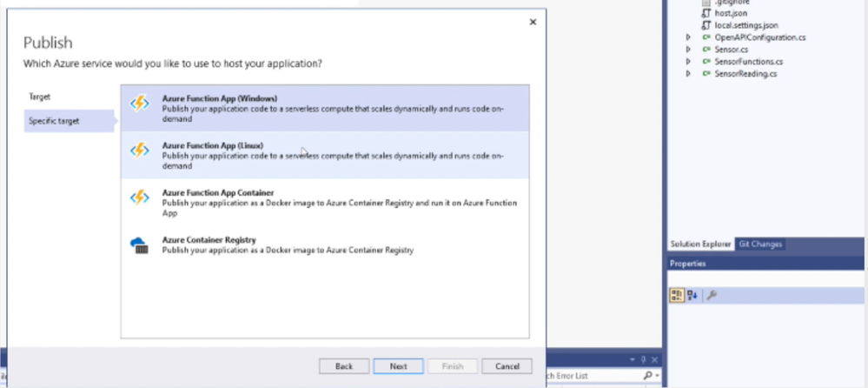This screenshot has height=388, width=868.
Task: Expand the Sensor.cs node
Action: [688, 50]
